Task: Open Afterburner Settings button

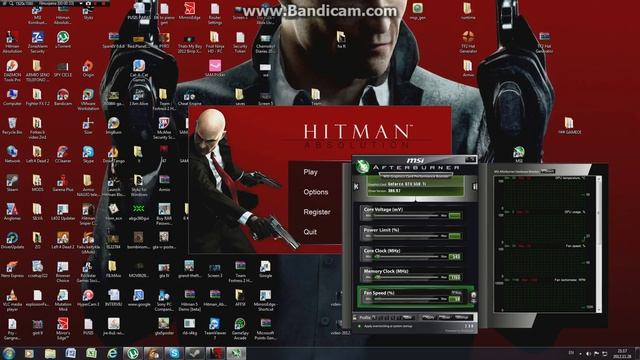Action: pos(462,317)
